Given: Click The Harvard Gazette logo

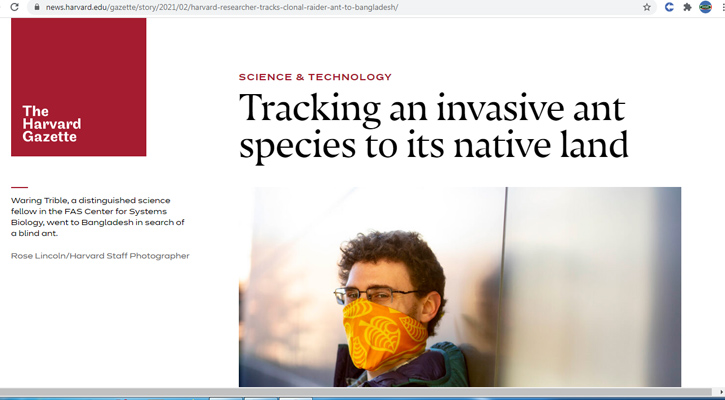Looking at the screenshot, I should 51,124.
